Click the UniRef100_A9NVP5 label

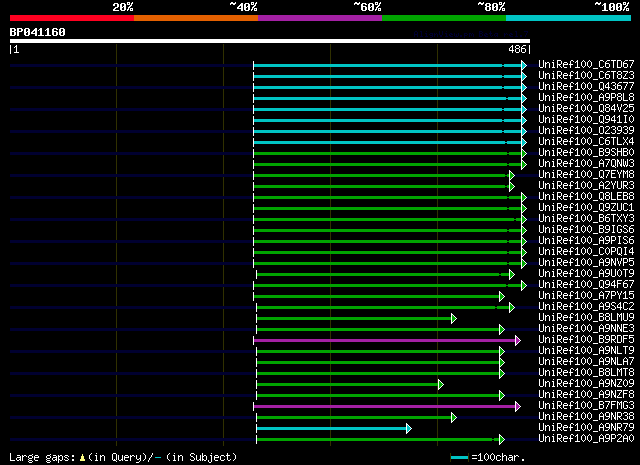(x=586, y=263)
